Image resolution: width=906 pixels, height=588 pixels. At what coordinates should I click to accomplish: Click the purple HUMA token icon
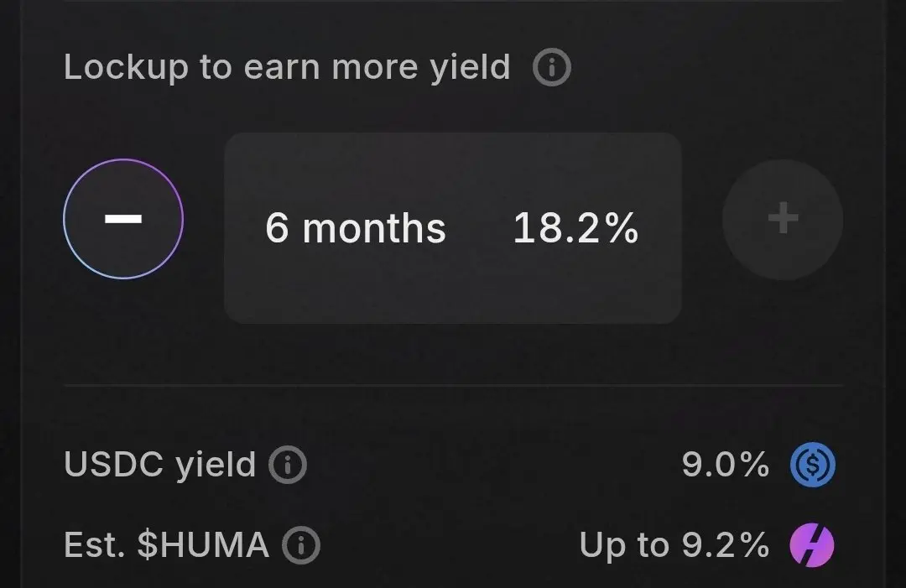coord(813,546)
